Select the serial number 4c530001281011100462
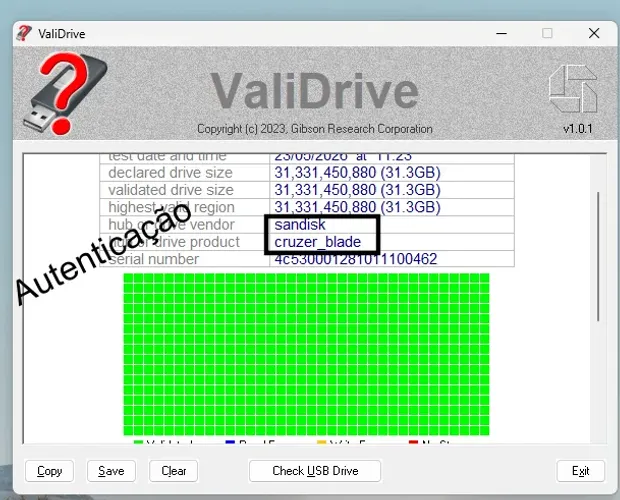The width and height of the screenshot is (620, 500). pos(356,259)
